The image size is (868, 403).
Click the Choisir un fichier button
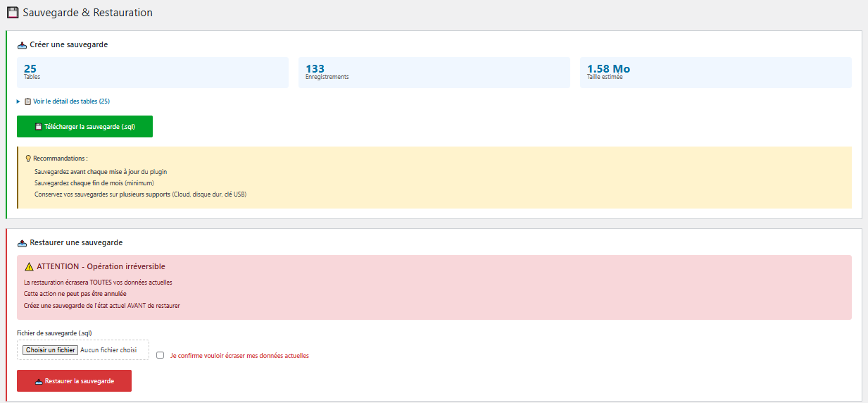[49, 349]
